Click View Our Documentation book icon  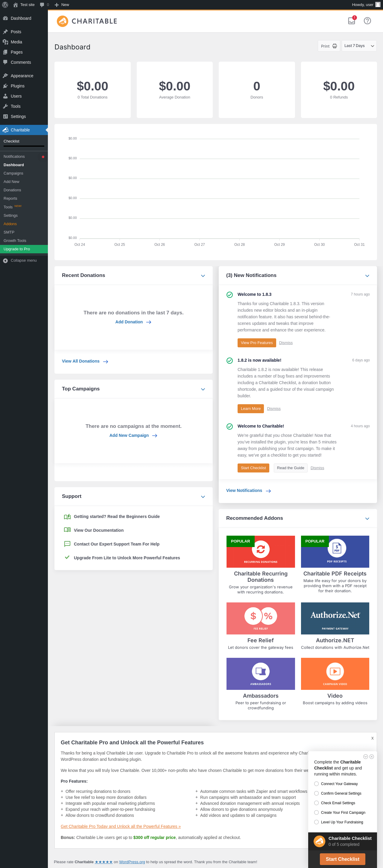click(67, 530)
